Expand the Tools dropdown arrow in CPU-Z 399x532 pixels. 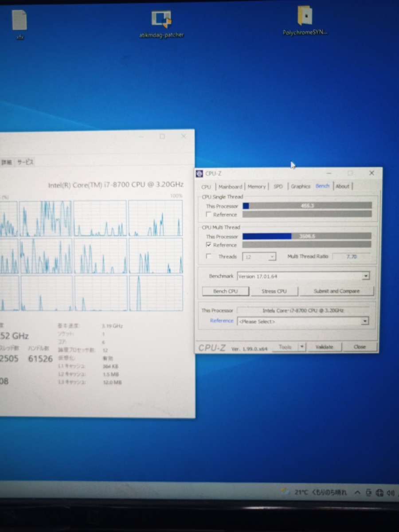[302, 347]
